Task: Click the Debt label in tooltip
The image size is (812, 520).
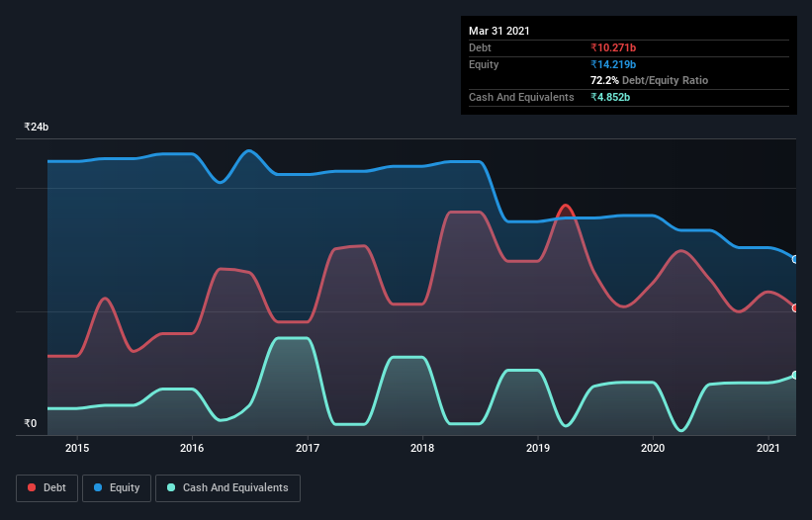Action: pos(480,47)
